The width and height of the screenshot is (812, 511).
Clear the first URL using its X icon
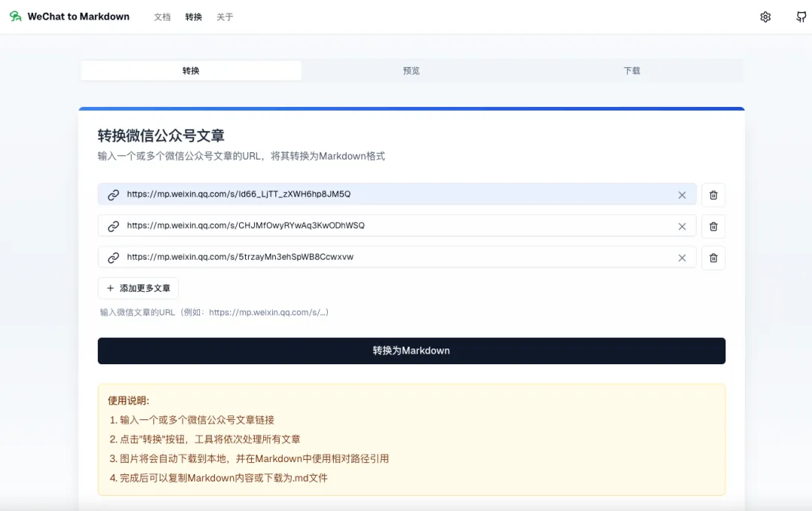(682, 195)
